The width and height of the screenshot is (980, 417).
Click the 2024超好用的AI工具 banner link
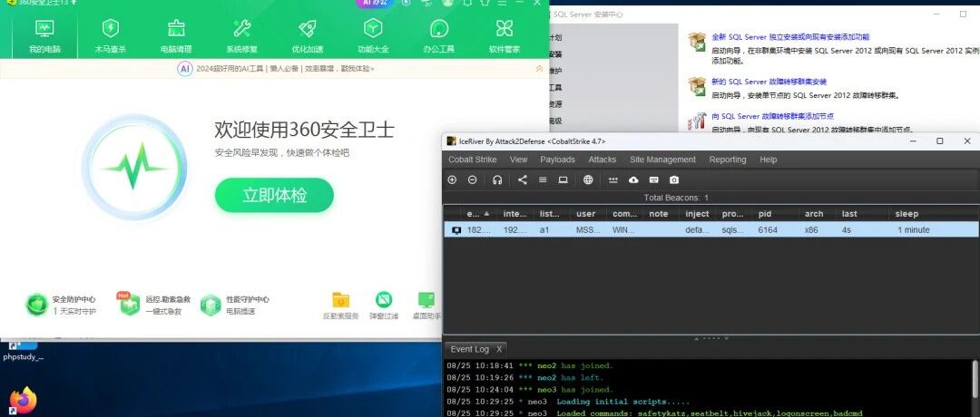(x=285, y=69)
